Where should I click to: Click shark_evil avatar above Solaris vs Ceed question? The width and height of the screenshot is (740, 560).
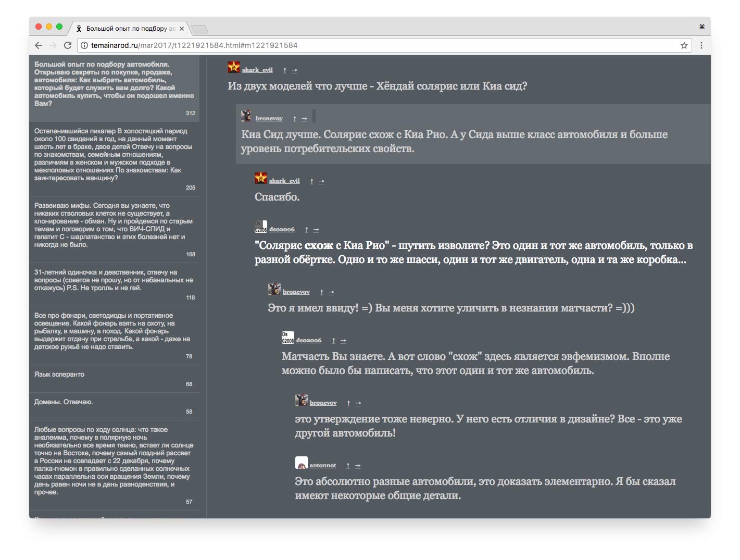point(234,67)
